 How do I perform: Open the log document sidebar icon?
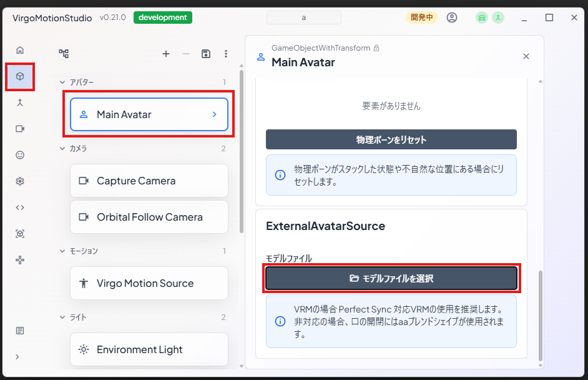(20, 331)
